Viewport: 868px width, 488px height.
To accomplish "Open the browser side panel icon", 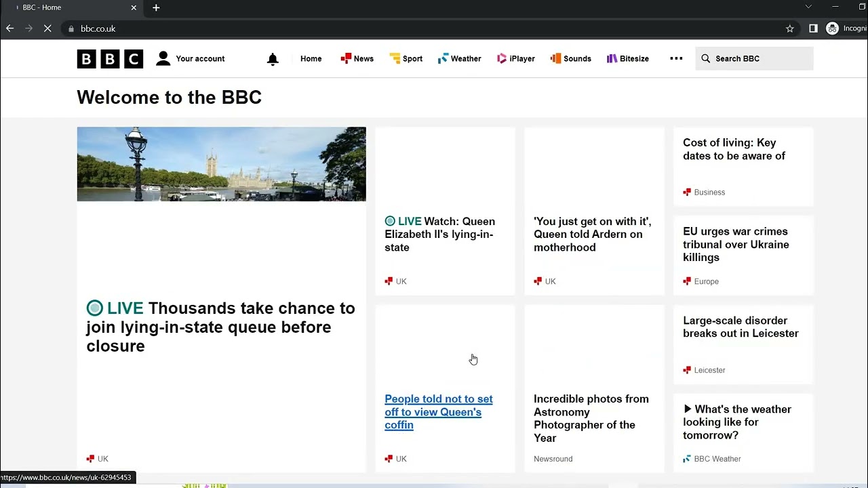I will [813, 28].
